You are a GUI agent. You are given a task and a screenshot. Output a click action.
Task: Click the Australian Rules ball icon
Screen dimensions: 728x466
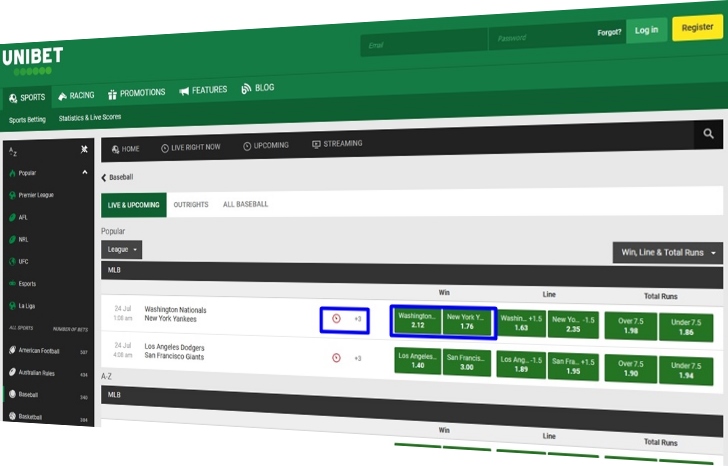13,372
